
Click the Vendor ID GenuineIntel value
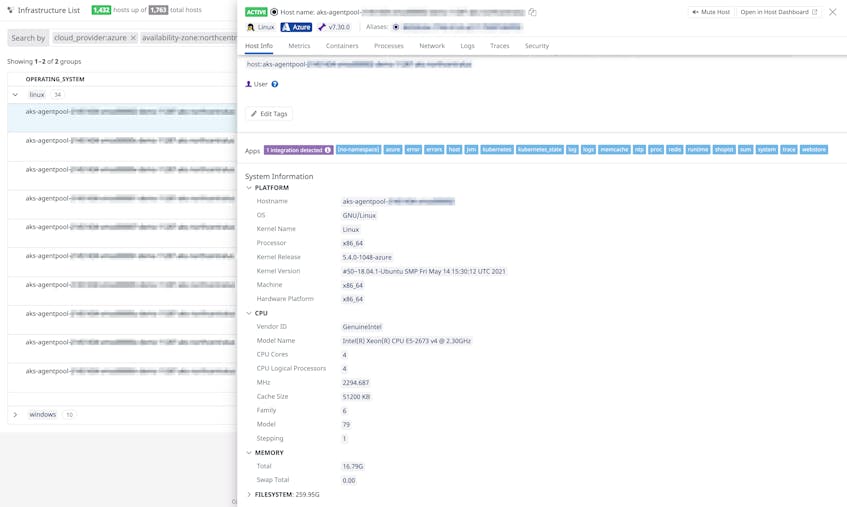point(362,327)
